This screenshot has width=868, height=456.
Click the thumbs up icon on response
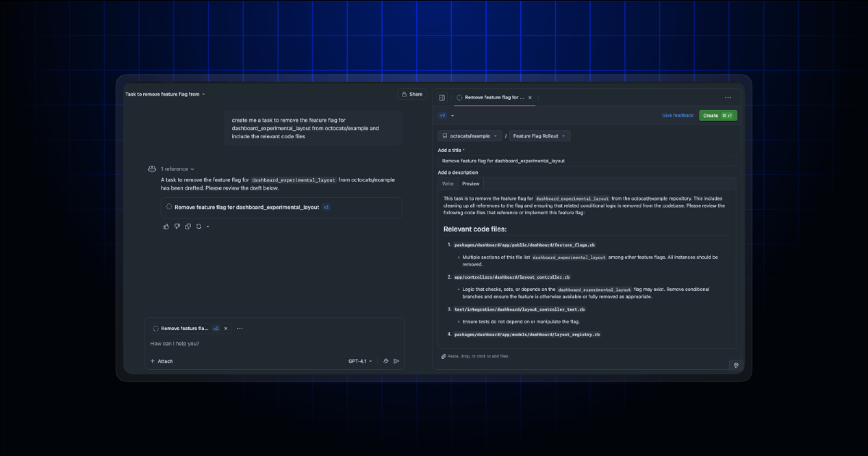tap(166, 227)
